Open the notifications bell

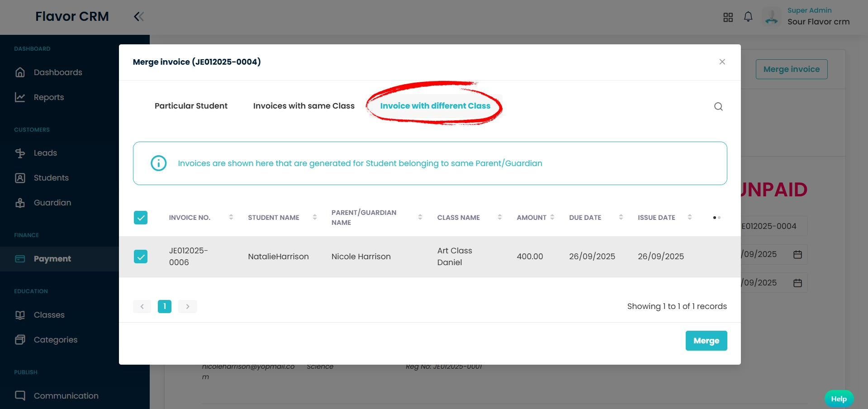[748, 17]
